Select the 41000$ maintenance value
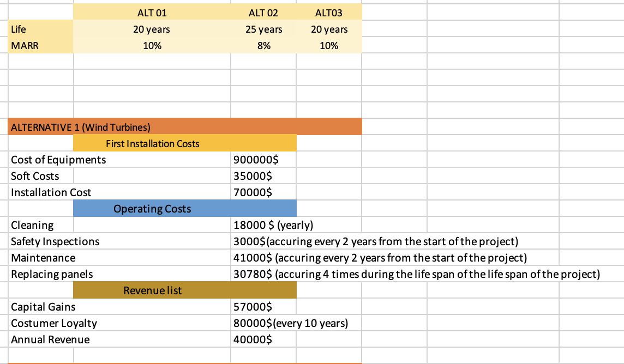This screenshot has height=364, width=624. (x=380, y=258)
